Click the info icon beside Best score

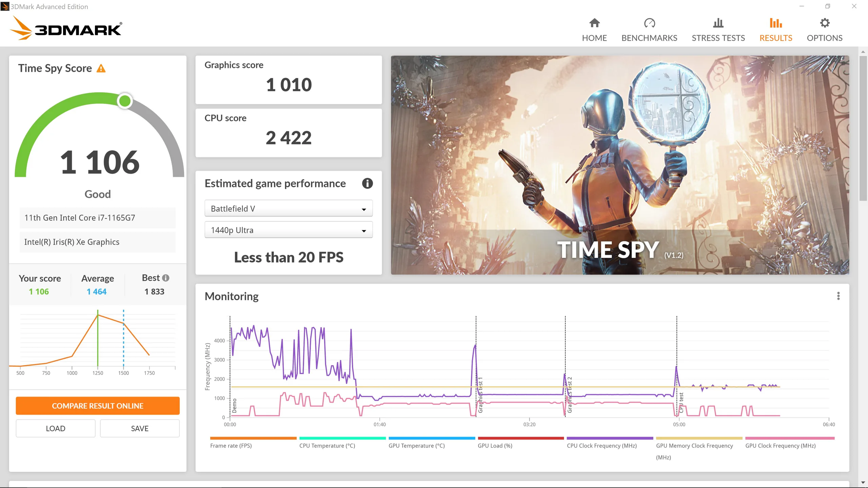pyautogui.click(x=165, y=278)
